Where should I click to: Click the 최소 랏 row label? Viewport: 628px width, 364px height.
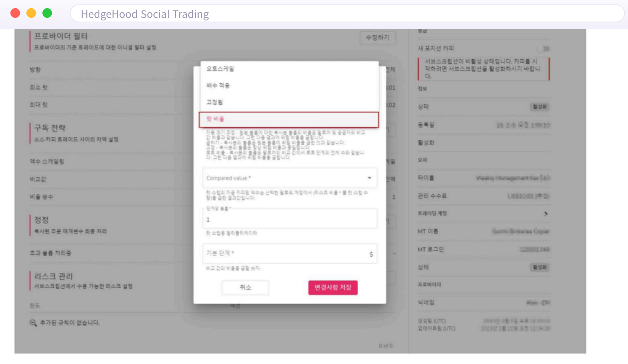point(39,87)
